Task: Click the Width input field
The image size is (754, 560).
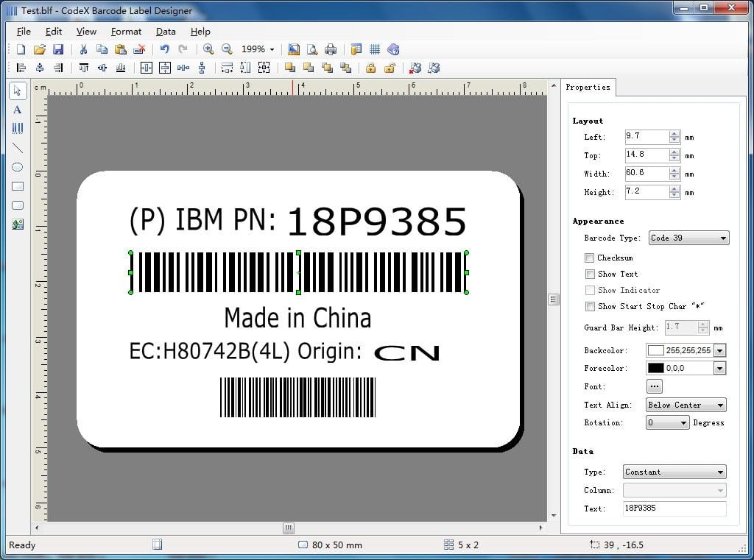Action: click(x=646, y=173)
